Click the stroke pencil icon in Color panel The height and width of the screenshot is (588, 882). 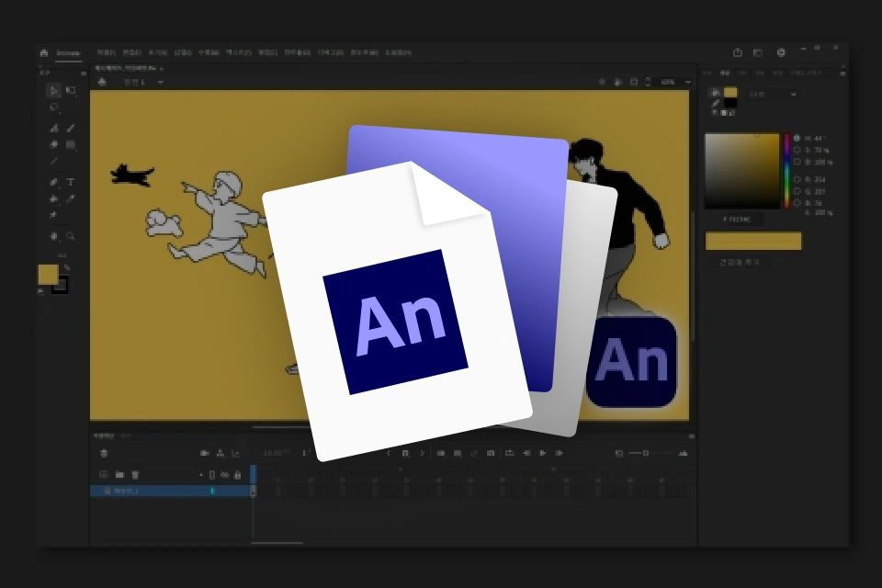pyautogui.click(x=716, y=104)
